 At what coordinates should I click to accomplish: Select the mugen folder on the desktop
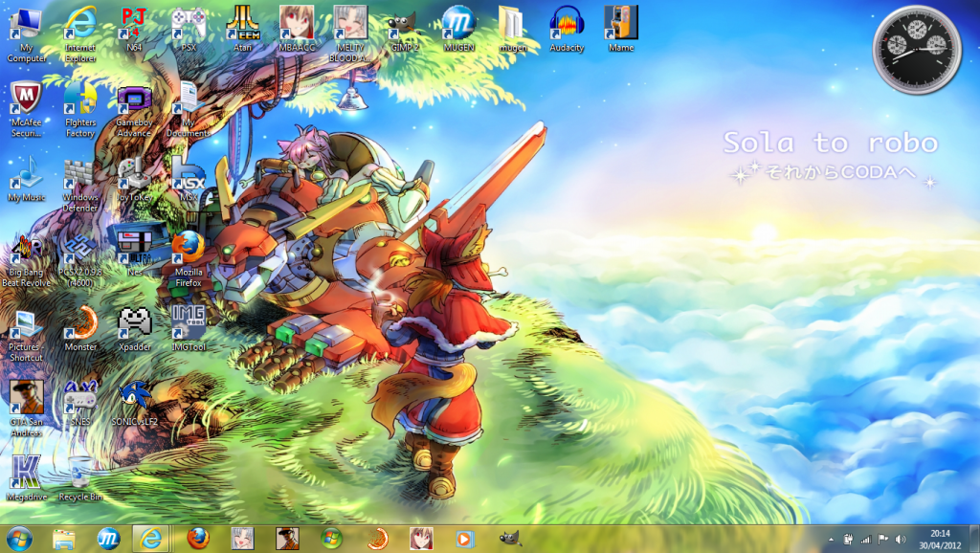click(x=513, y=29)
